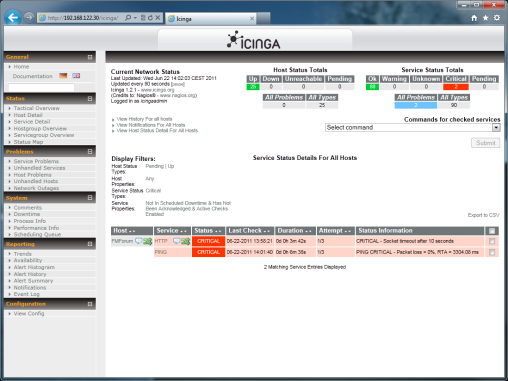The height and width of the screenshot is (381, 508).
Task: Open the Select command dropdown
Action: tap(413, 128)
